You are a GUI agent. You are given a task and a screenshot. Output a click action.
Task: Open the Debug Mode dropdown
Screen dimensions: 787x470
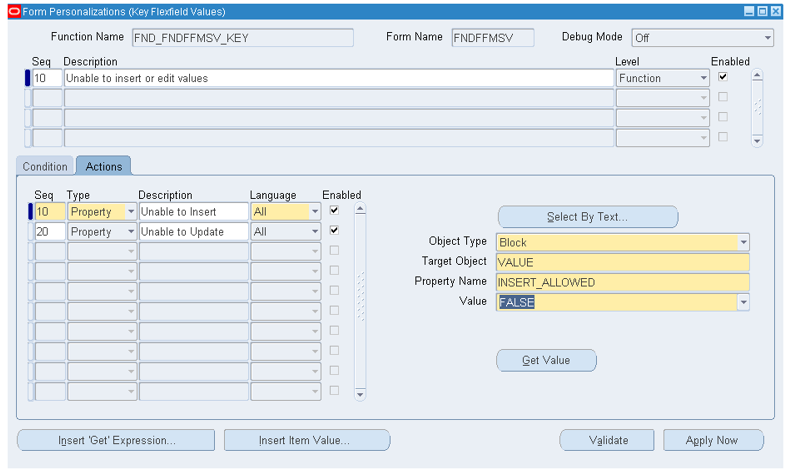767,38
